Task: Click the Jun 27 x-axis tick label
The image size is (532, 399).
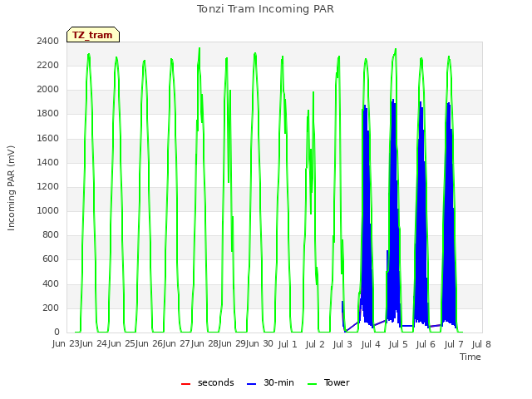Action: 177,344
